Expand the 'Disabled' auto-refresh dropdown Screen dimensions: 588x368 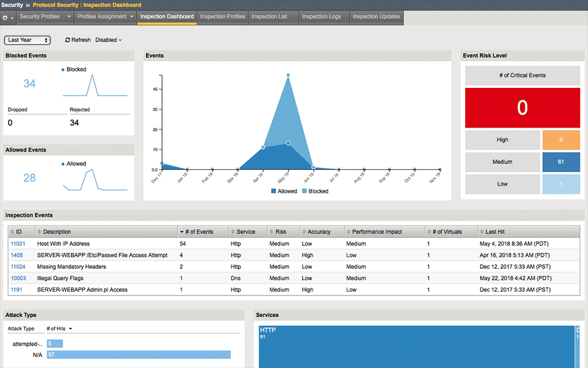click(108, 40)
